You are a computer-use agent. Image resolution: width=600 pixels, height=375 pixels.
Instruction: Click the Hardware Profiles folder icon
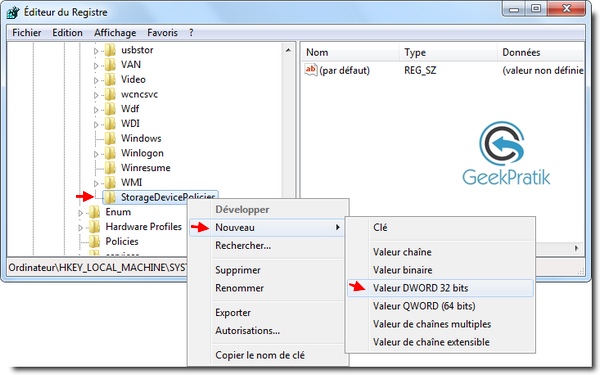(x=95, y=227)
